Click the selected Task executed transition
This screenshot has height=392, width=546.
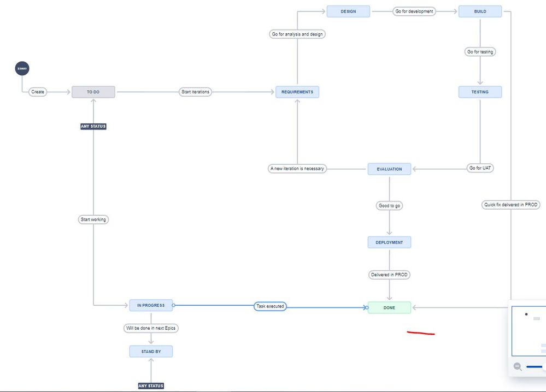coord(270,306)
